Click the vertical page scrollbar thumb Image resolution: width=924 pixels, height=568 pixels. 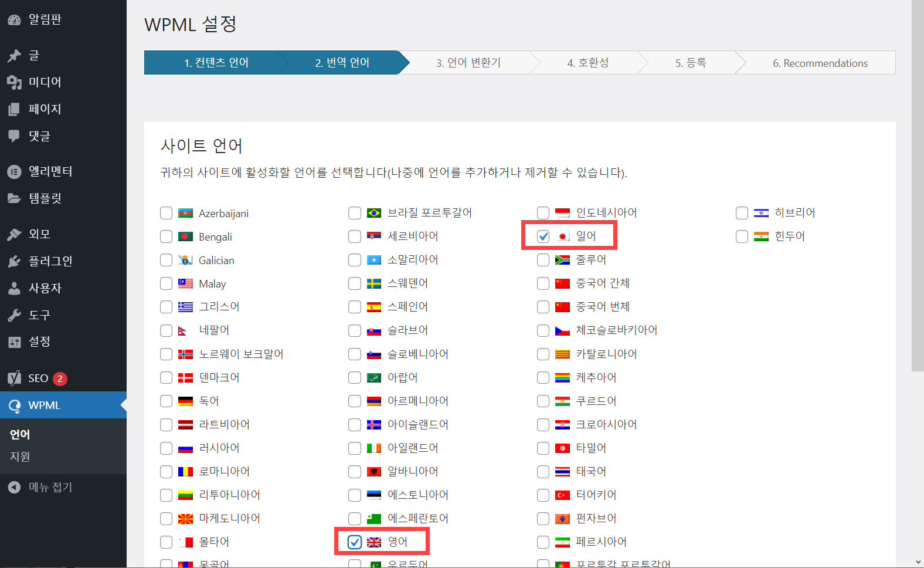918,185
